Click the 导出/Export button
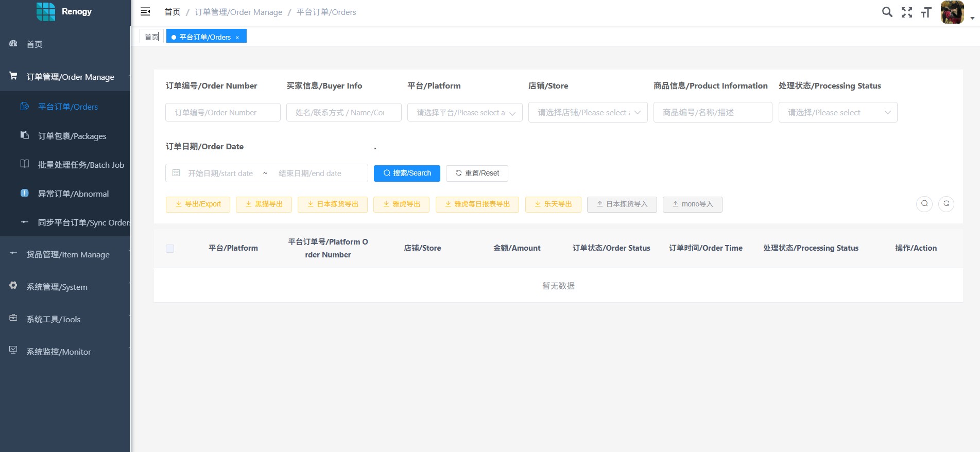The width and height of the screenshot is (980, 452). (x=198, y=204)
